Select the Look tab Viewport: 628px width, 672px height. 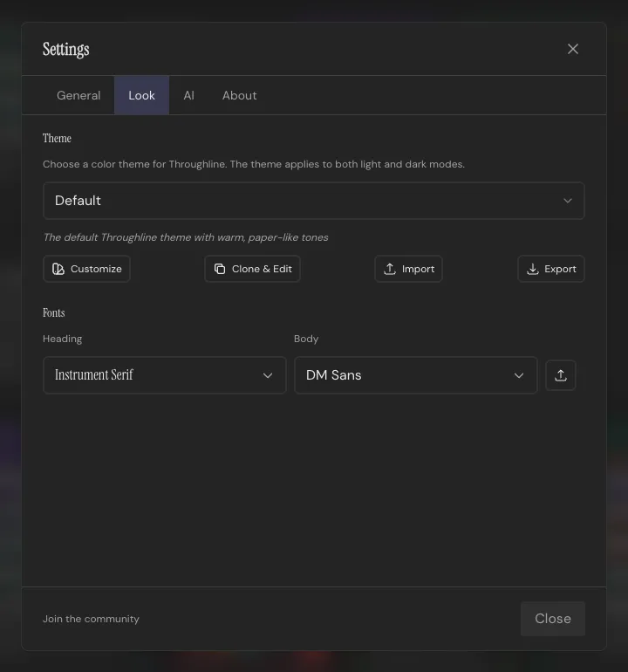[141, 95]
